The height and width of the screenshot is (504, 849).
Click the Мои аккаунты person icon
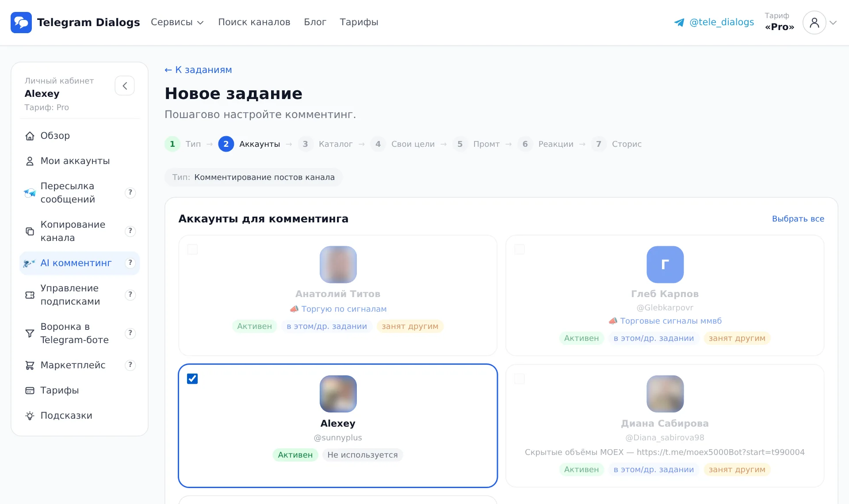(30, 161)
